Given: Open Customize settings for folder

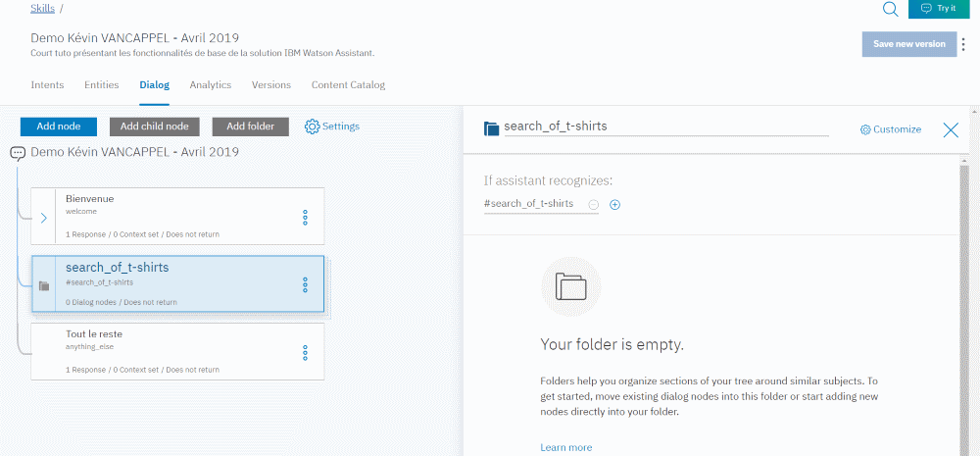Looking at the screenshot, I should pos(891,129).
